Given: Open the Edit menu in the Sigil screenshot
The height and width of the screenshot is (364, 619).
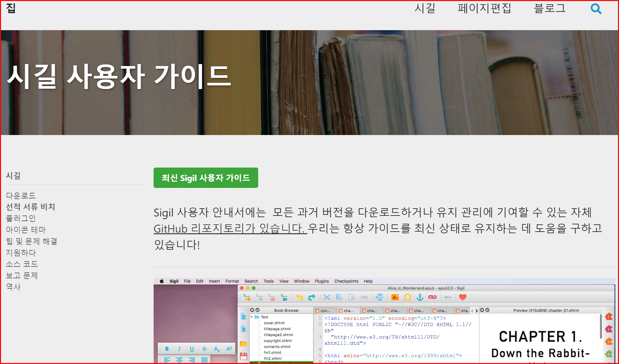Looking at the screenshot, I should [x=200, y=281].
